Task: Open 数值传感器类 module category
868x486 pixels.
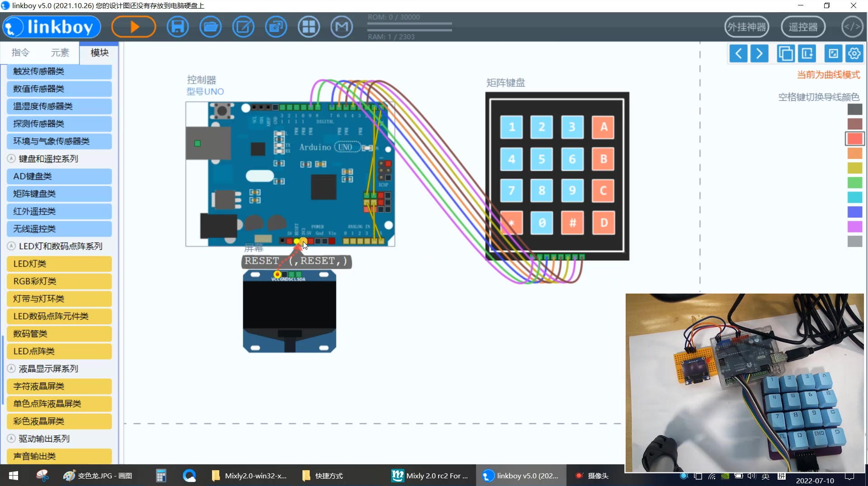Action: [59, 89]
